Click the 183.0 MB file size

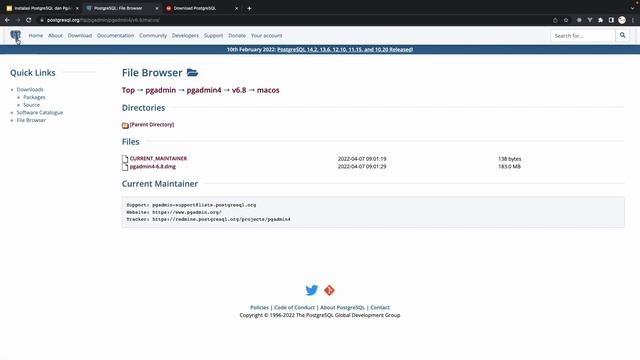coord(509,167)
